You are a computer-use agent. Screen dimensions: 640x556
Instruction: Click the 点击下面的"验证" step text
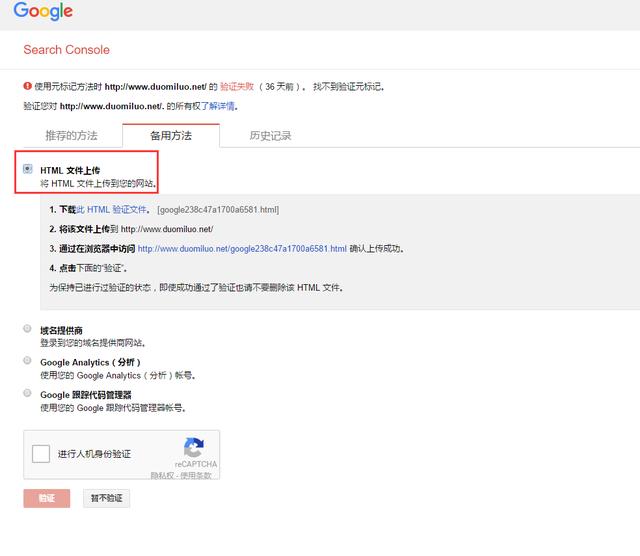tap(88, 268)
